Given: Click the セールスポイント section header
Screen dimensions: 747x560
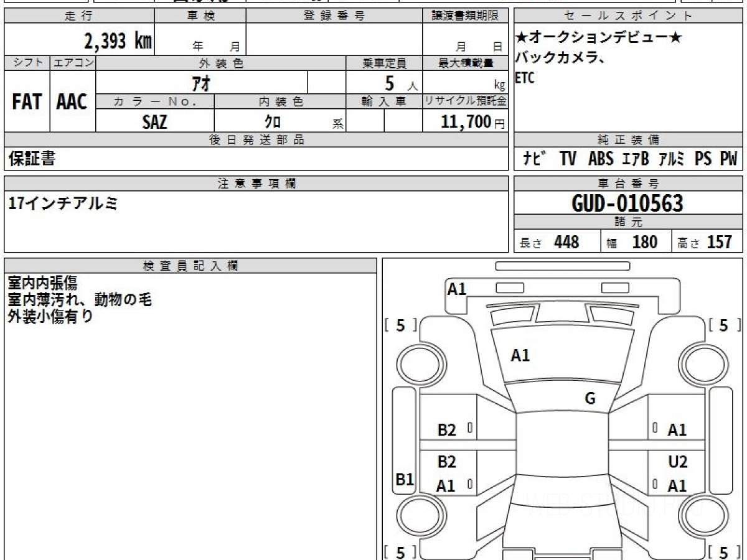Looking at the screenshot, I should coord(628,16).
